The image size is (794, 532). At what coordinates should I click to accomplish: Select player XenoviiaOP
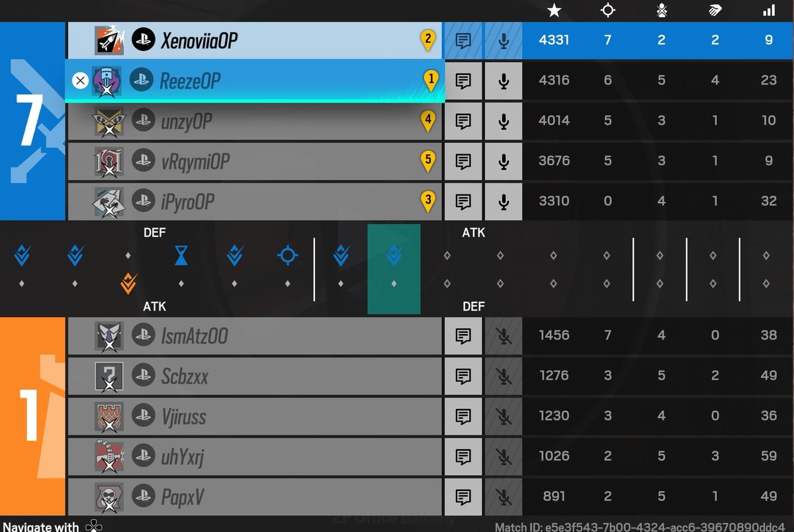[255, 40]
